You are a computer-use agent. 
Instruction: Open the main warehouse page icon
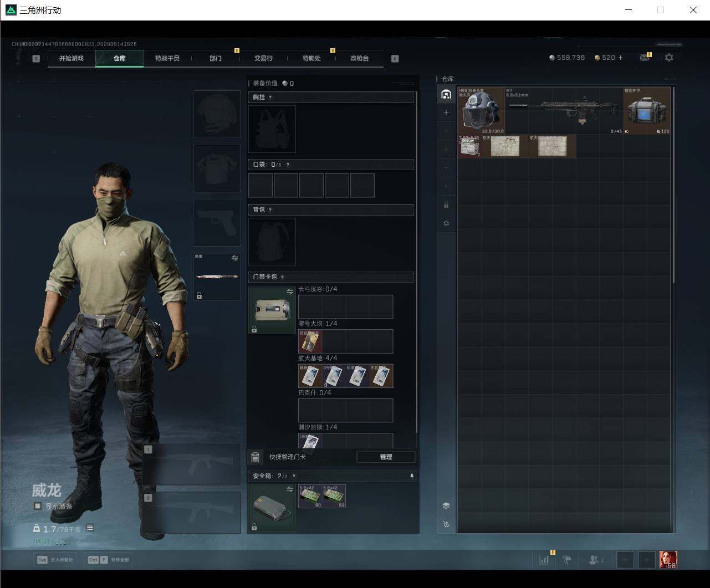pos(446,94)
